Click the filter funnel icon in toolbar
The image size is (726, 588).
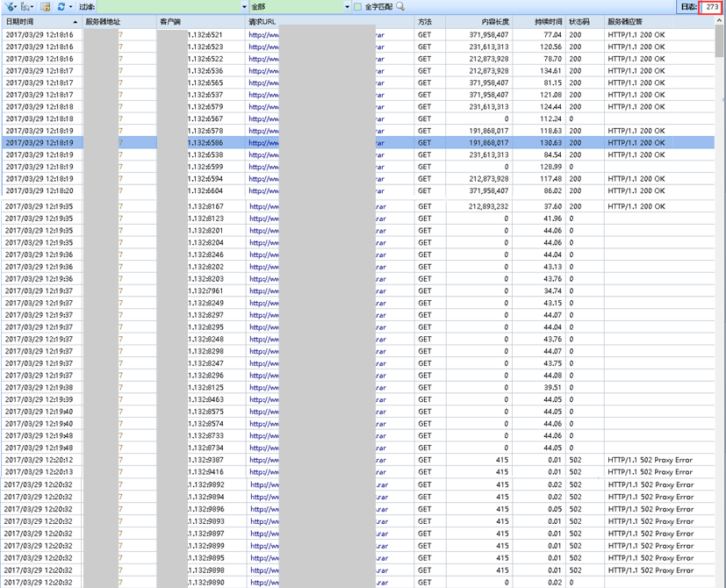point(9,6)
